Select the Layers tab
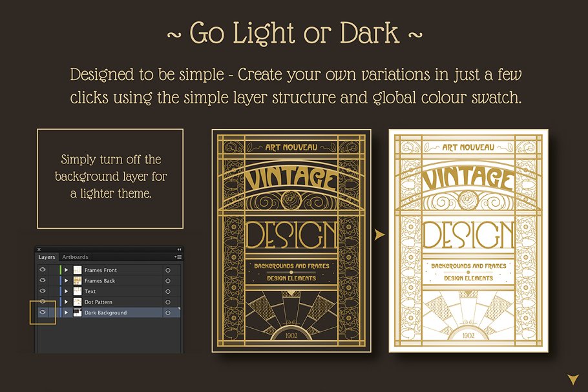This screenshot has width=588, height=392. [x=47, y=257]
